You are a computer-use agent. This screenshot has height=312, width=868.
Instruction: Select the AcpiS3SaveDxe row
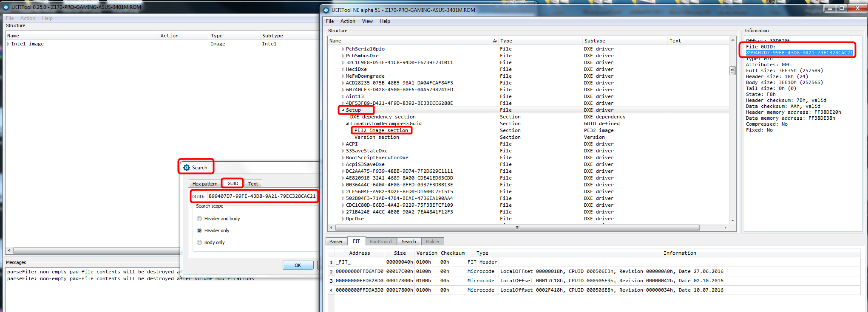point(365,164)
